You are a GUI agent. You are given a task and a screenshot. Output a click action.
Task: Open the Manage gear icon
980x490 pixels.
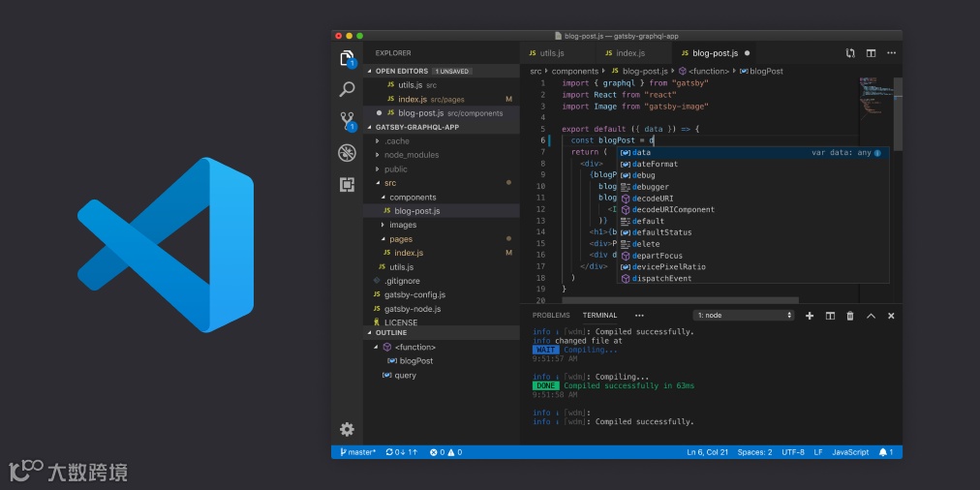click(347, 429)
